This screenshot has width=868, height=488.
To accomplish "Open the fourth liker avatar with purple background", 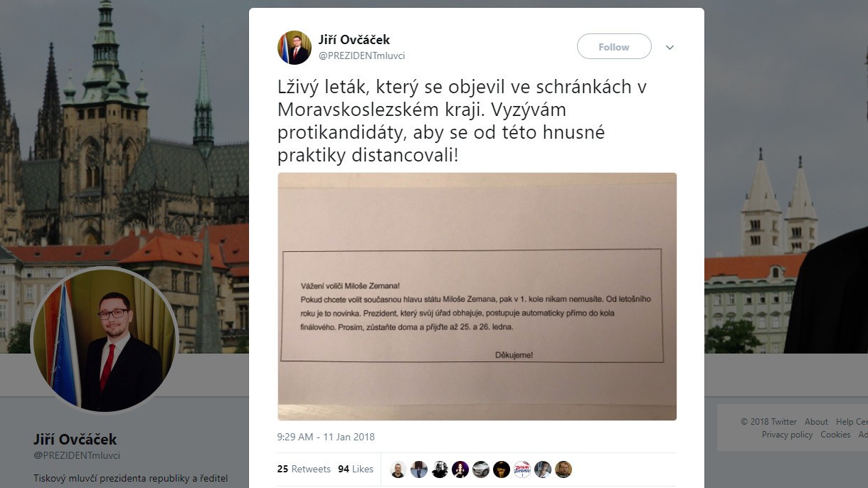I will click(x=460, y=470).
